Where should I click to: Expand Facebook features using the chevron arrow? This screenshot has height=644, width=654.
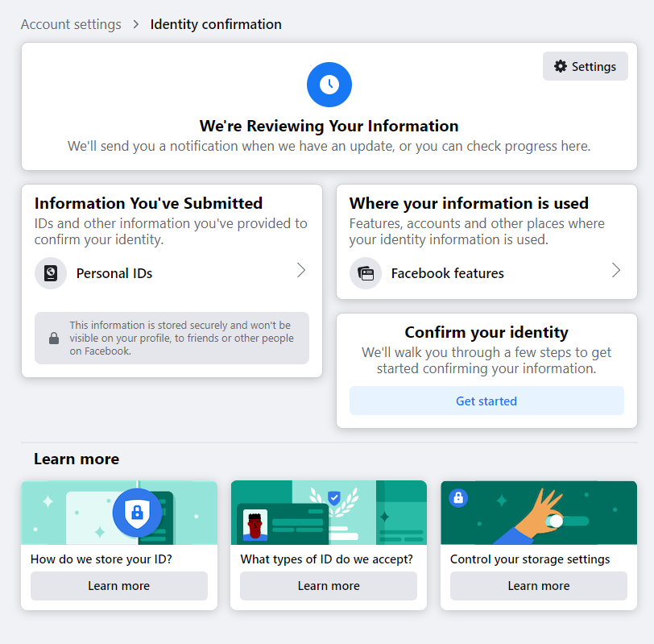click(x=616, y=271)
